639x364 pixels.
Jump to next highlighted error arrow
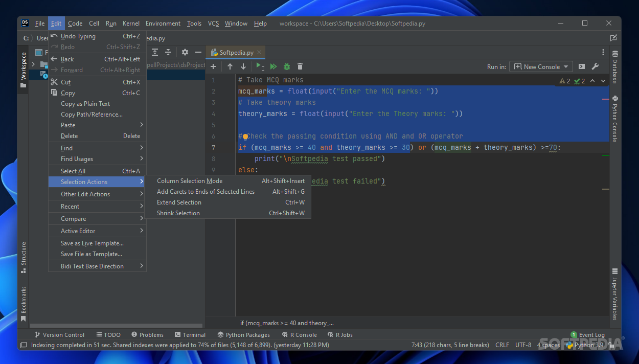tap(603, 81)
